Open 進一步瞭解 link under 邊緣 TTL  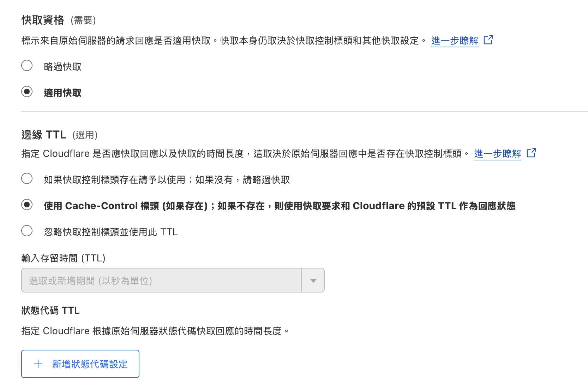[497, 154]
